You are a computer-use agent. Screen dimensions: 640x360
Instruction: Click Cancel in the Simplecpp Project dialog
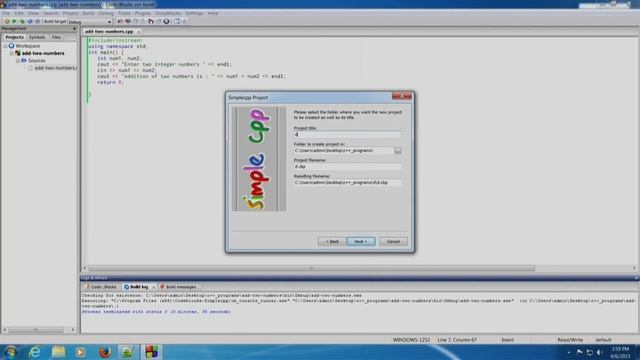point(393,242)
